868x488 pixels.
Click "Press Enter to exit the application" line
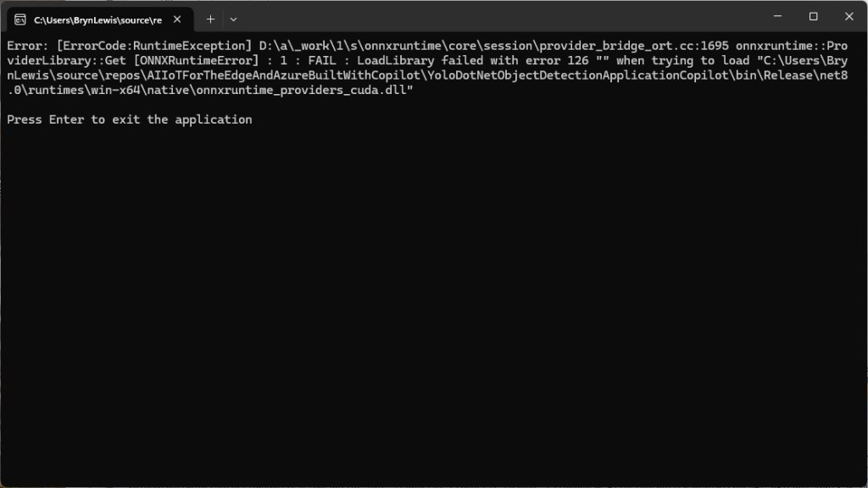[x=129, y=119]
